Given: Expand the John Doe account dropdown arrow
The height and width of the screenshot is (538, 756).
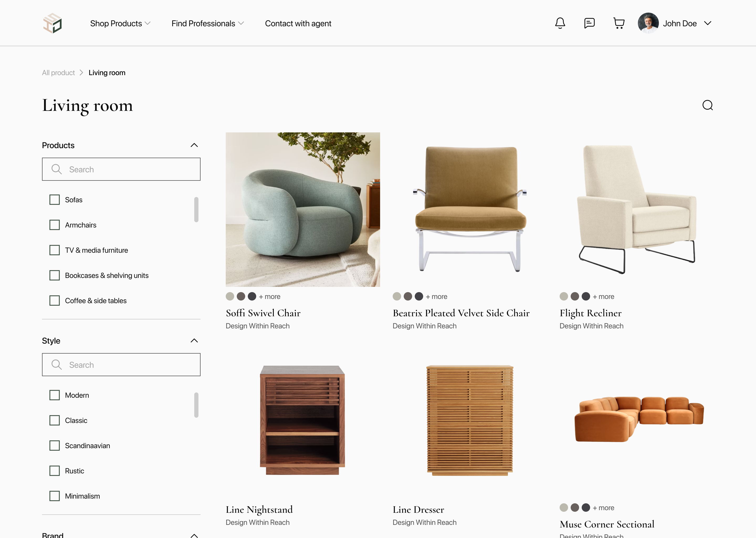Looking at the screenshot, I should (707, 23).
